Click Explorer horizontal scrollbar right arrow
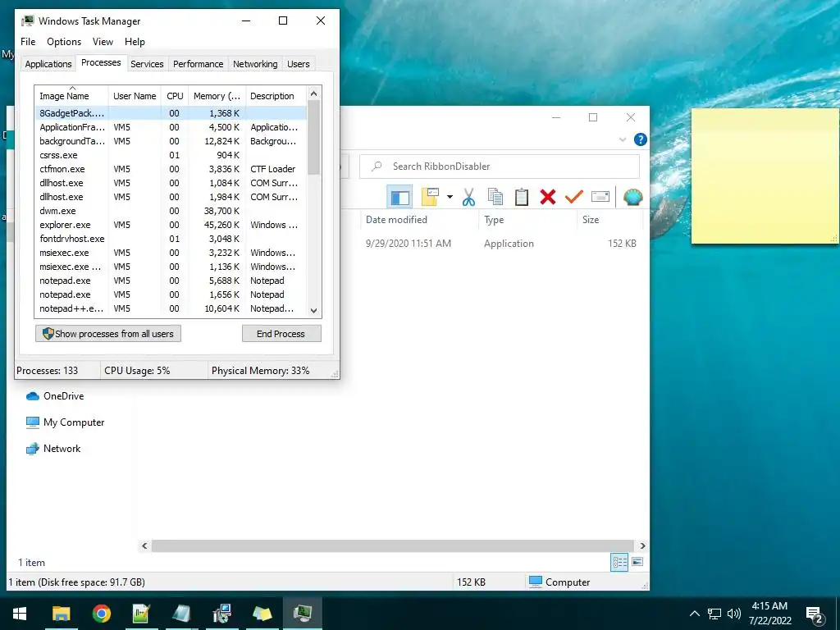 643,546
